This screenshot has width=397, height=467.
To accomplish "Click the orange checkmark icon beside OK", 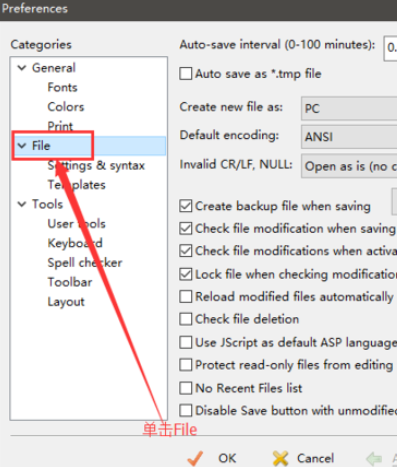I will coord(195,458).
